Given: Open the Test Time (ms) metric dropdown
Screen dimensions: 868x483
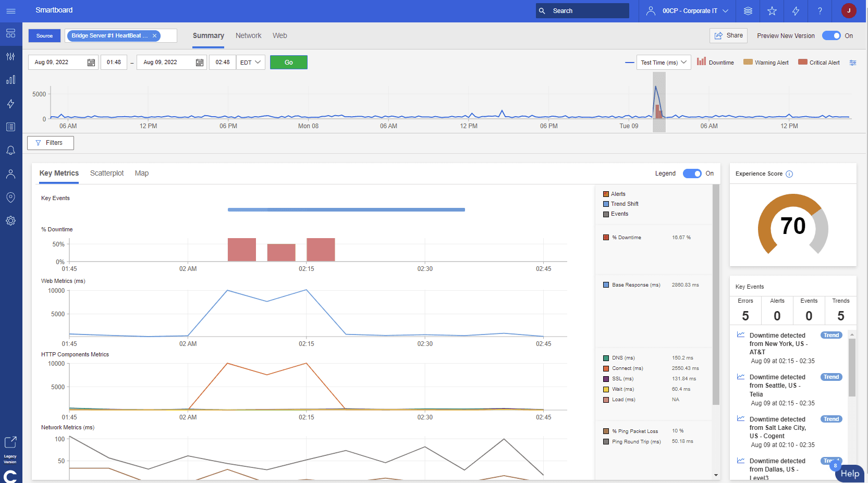Looking at the screenshot, I should tap(664, 63).
